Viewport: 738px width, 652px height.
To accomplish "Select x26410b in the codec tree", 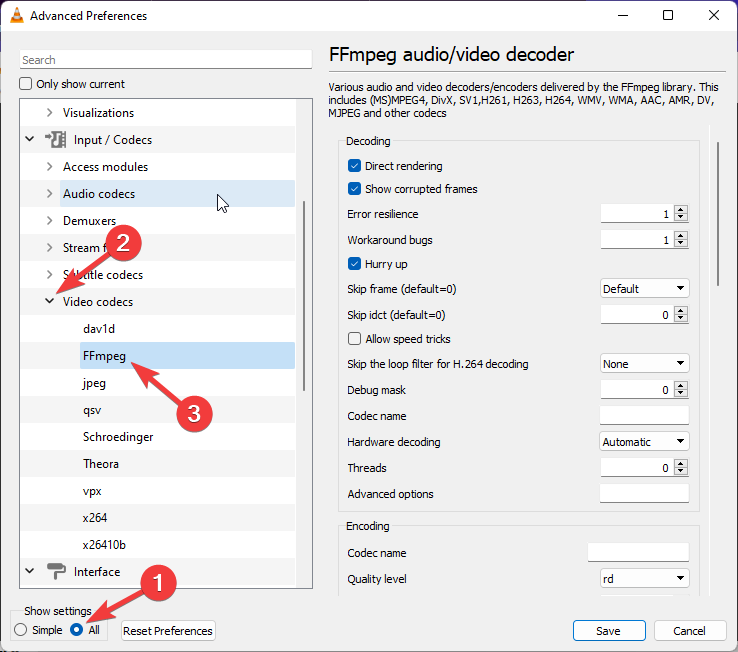I will [104, 545].
